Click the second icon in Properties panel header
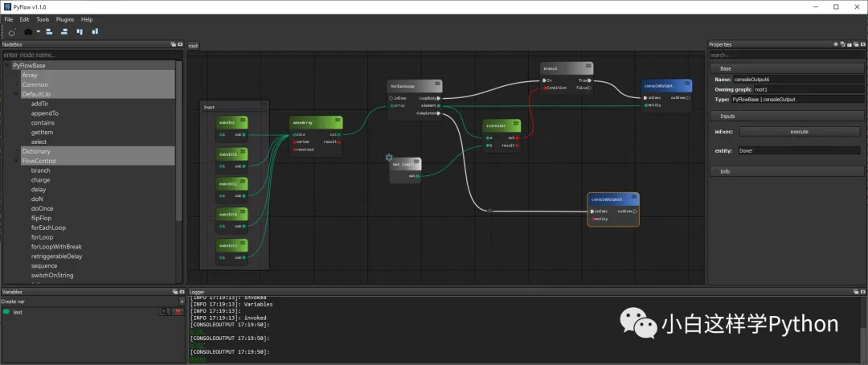Screen dimensions: 868x365 coord(842,44)
